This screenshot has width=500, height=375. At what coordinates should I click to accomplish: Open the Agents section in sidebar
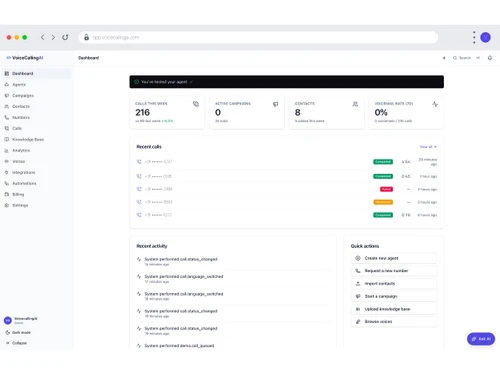pyautogui.click(x=36, y=85)
